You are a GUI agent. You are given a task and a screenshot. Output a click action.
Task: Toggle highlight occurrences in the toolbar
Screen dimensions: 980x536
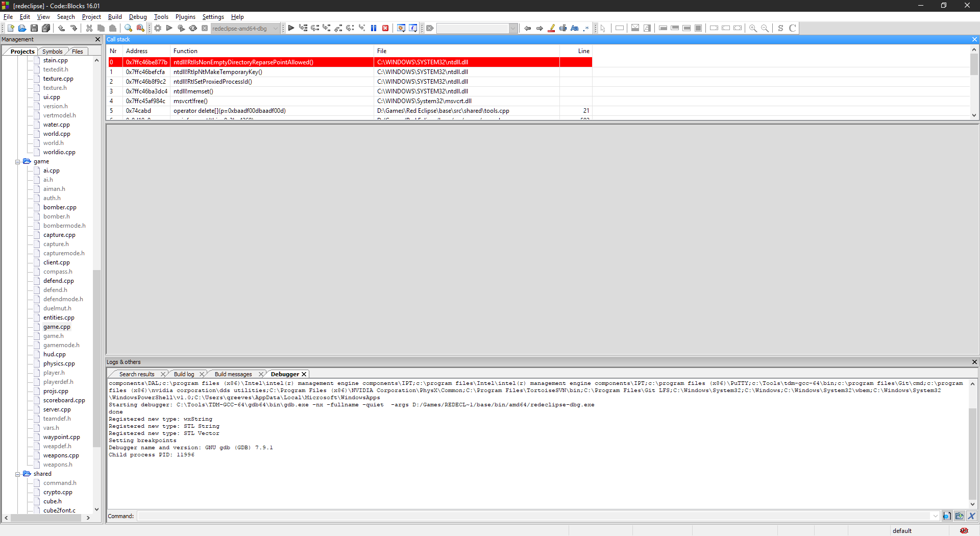pos(551,28)
